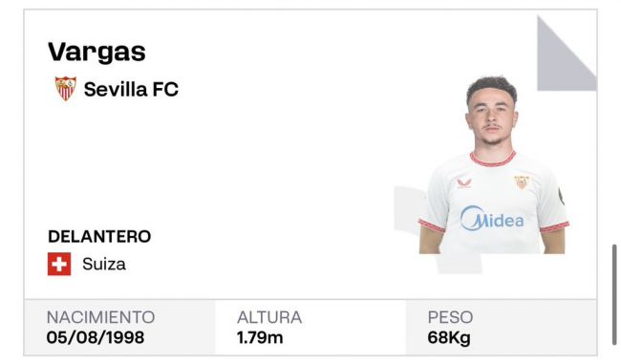The image size is (621, 364).
Task: Click the player's face in the photo
Action: 491,117
